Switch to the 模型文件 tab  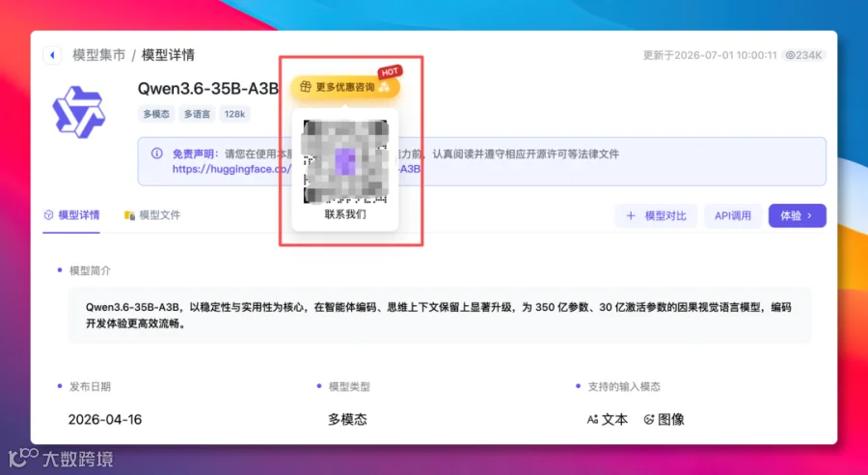point(152,215)
